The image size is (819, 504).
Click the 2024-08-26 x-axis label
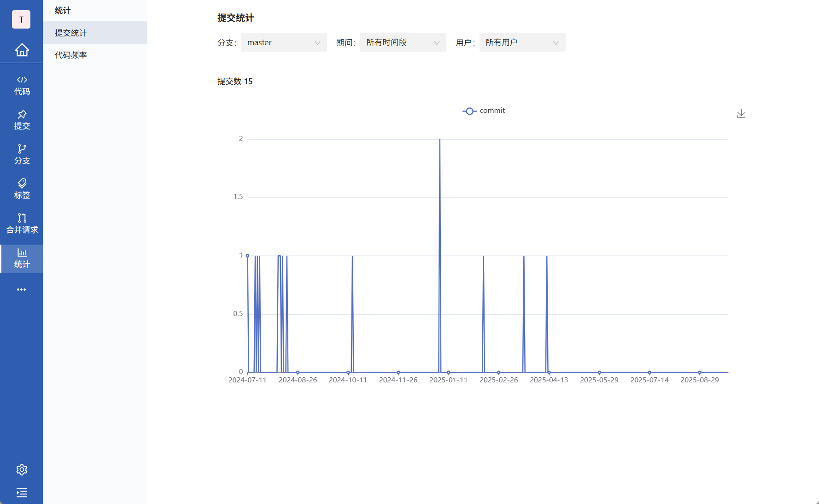tap(298, 380)
